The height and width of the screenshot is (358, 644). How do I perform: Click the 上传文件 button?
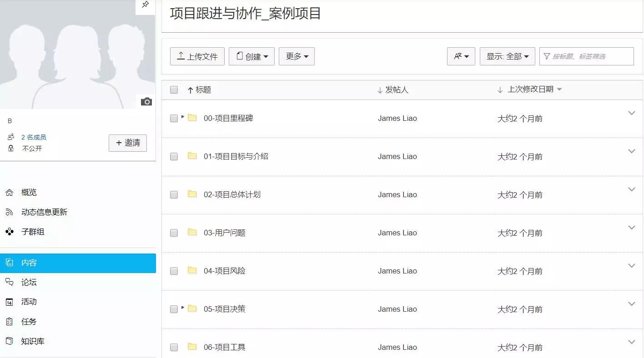[197, 56]
